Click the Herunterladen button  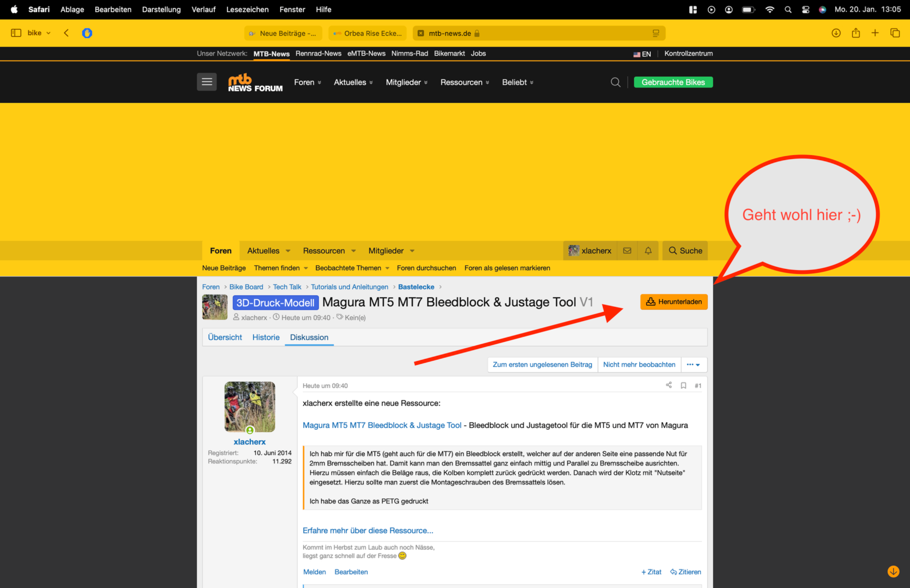(674, 302)
